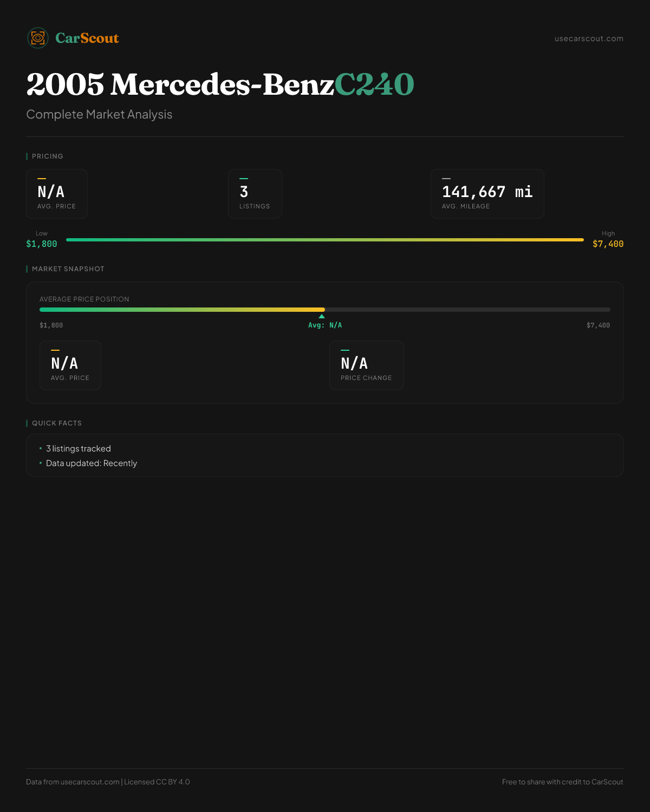This screenshot has width=650, height=812.
Task: Open the usecarscout.com link in header
Action: click(589, 38)
